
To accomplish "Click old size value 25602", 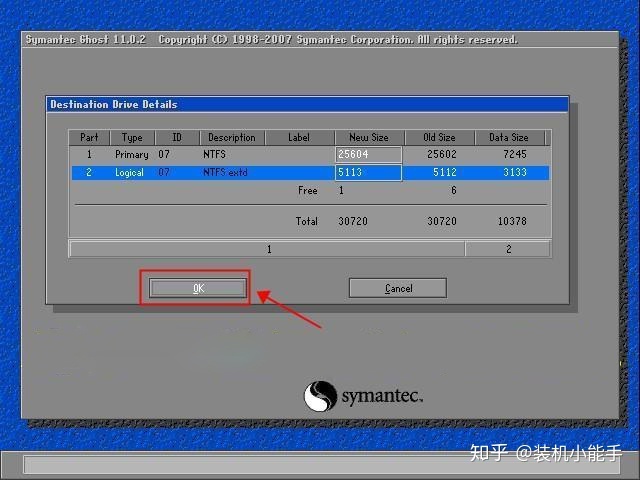I will click(442, 154).
